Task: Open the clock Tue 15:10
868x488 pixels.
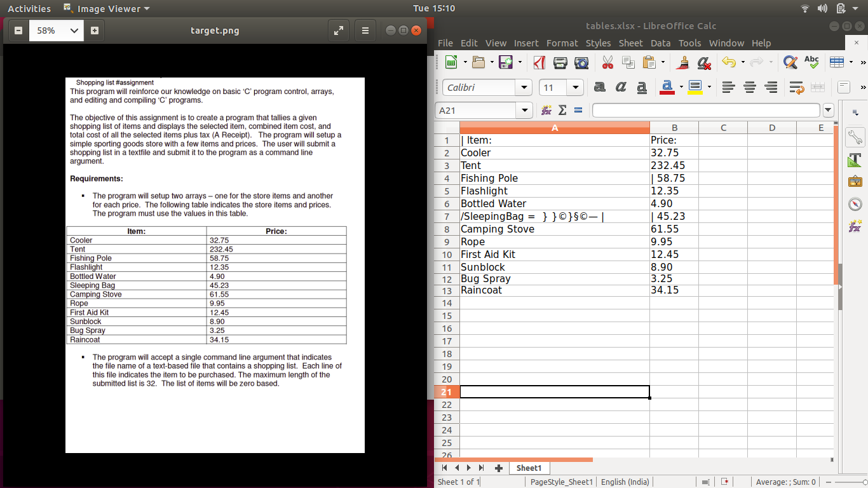Action: [434, 8]
